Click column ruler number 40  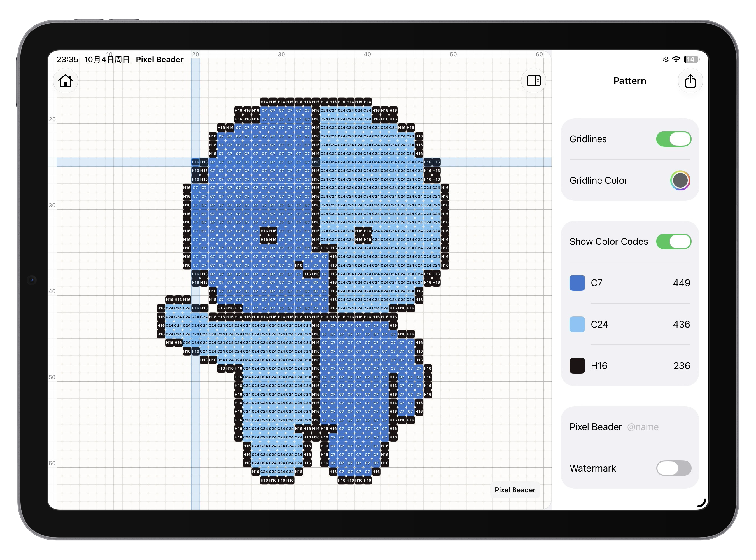point(367,54)
